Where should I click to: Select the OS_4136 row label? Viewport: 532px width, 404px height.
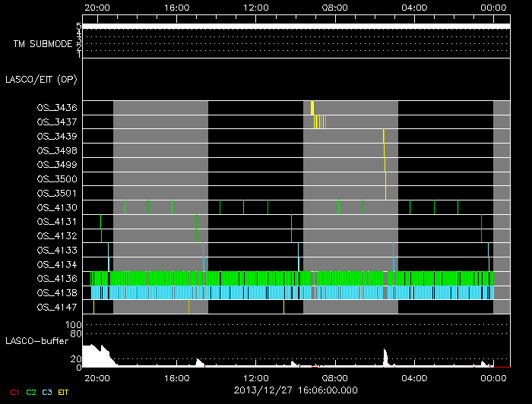click(x=57, y=279)
